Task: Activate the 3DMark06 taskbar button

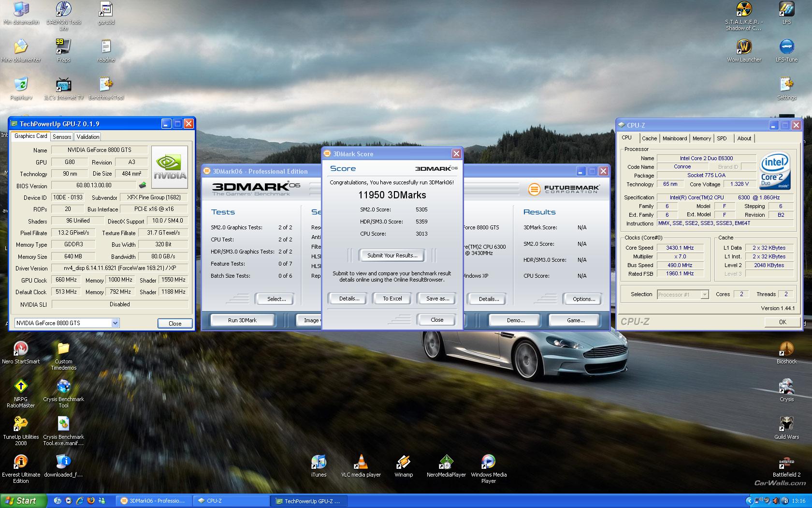Action: point(154,501)
